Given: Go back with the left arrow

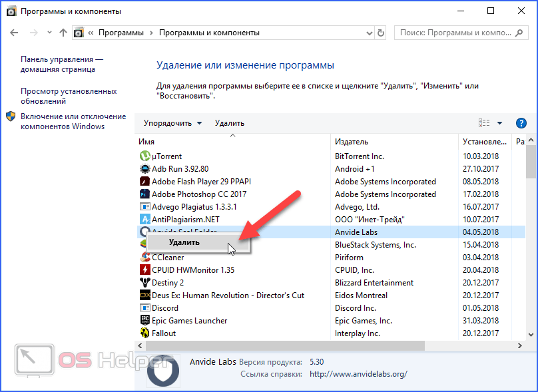Looking at the screenshot, I should point(14,33).
